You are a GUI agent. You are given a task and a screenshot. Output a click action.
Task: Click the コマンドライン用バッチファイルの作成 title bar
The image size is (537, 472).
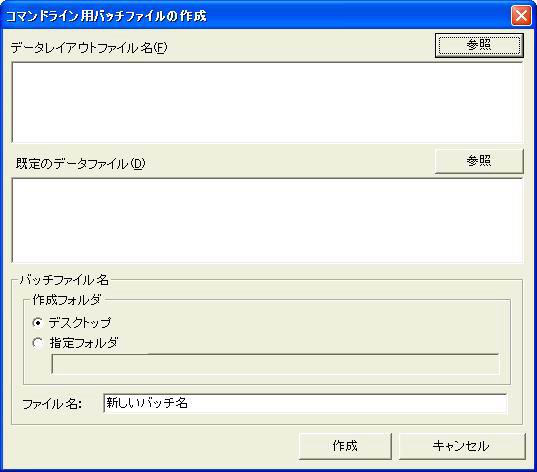(257, 15)
